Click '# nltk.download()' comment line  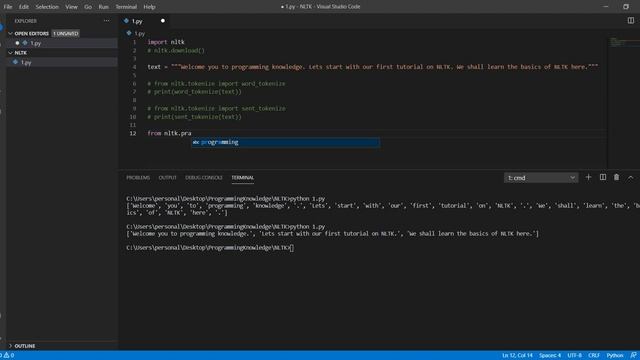(176, 51)
